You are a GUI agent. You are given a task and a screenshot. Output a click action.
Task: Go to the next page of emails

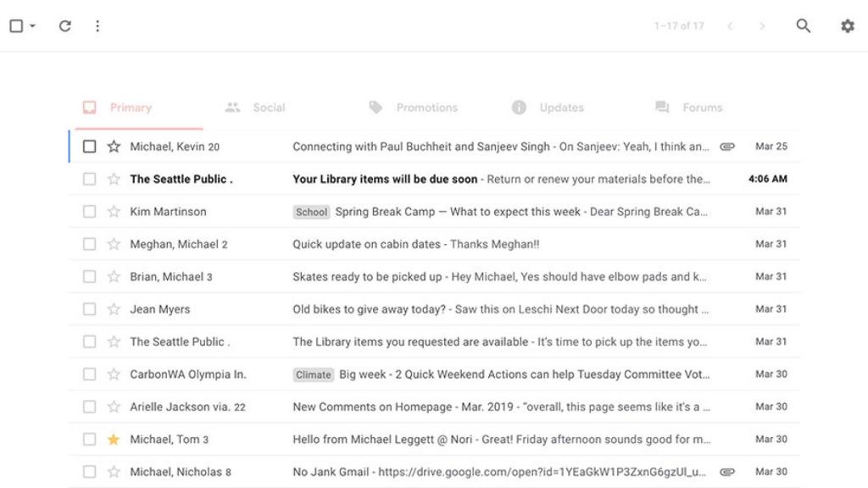(x=762, y=25)
